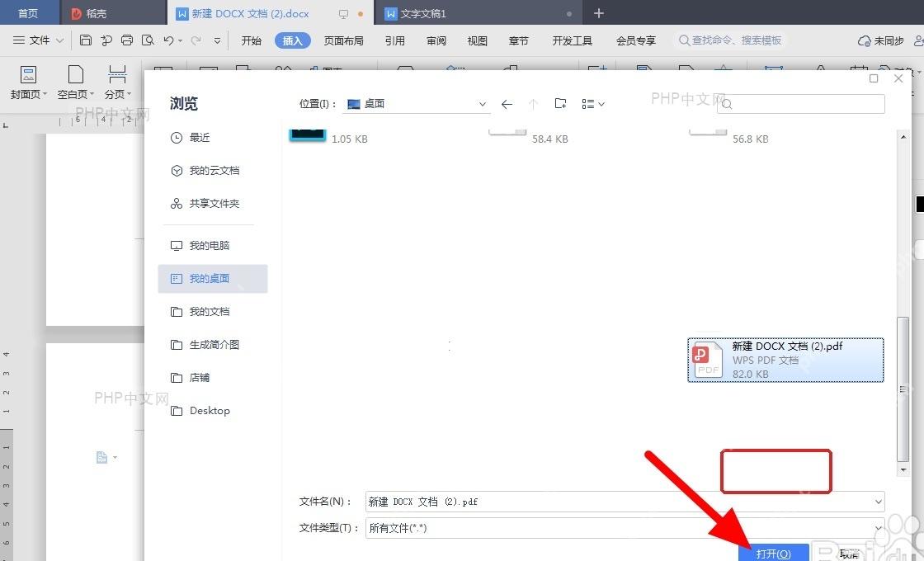This screenshot has height=561, width=924.
Task: Select 最近 in the dialog sidebar
Action: click(x=213, y=137)
